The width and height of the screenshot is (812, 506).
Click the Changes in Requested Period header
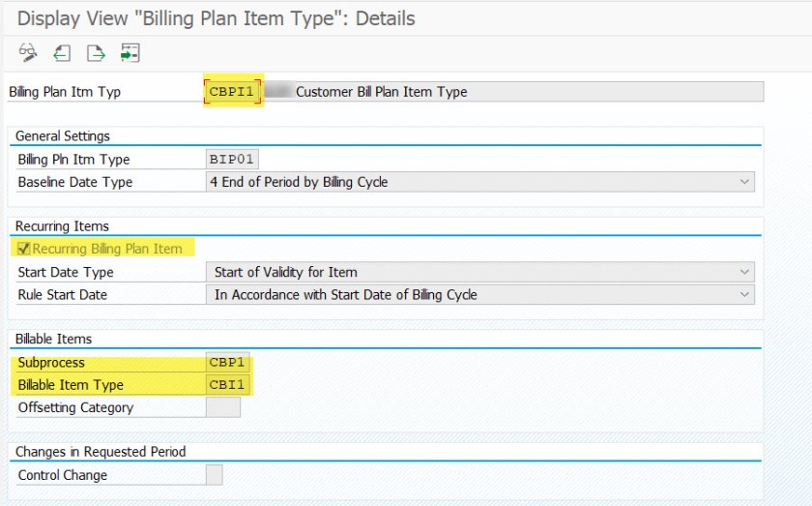click(101, 452)
